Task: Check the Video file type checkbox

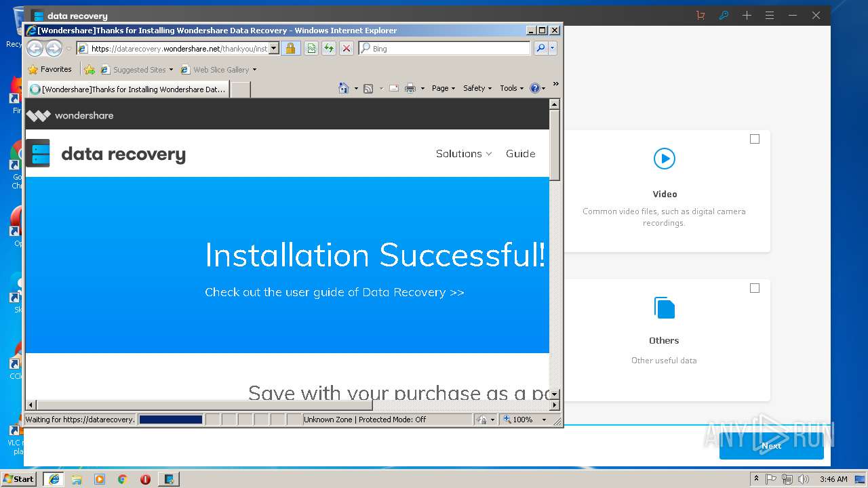Action: click(x=755, y=139)
